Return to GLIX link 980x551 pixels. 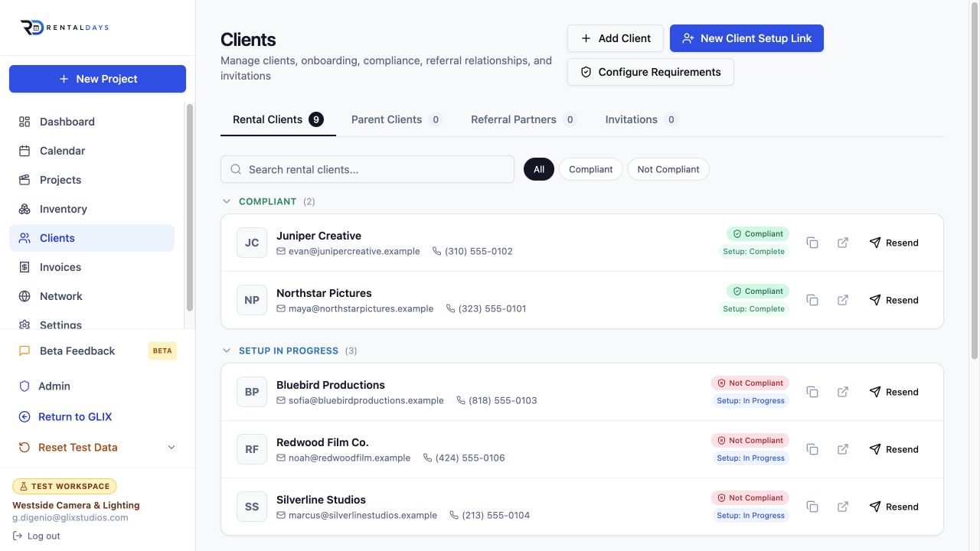coord(97,417)
